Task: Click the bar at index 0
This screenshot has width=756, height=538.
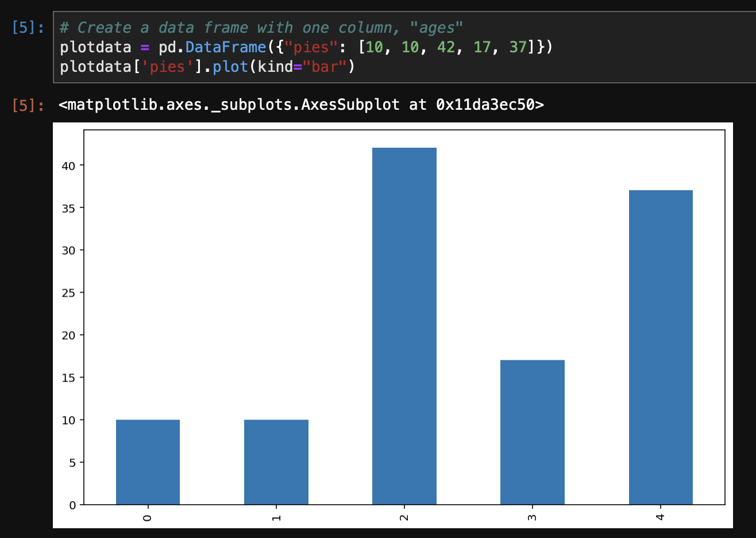Action: (148, 462)
